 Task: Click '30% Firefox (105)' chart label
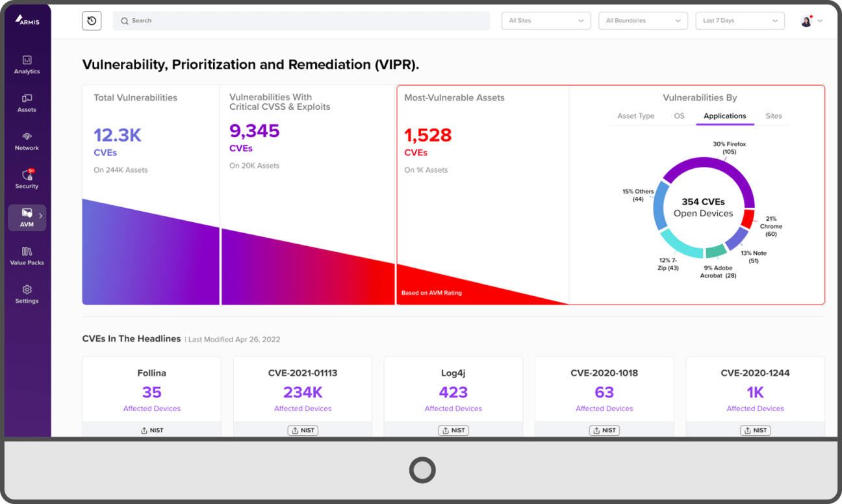pos(730,148)
